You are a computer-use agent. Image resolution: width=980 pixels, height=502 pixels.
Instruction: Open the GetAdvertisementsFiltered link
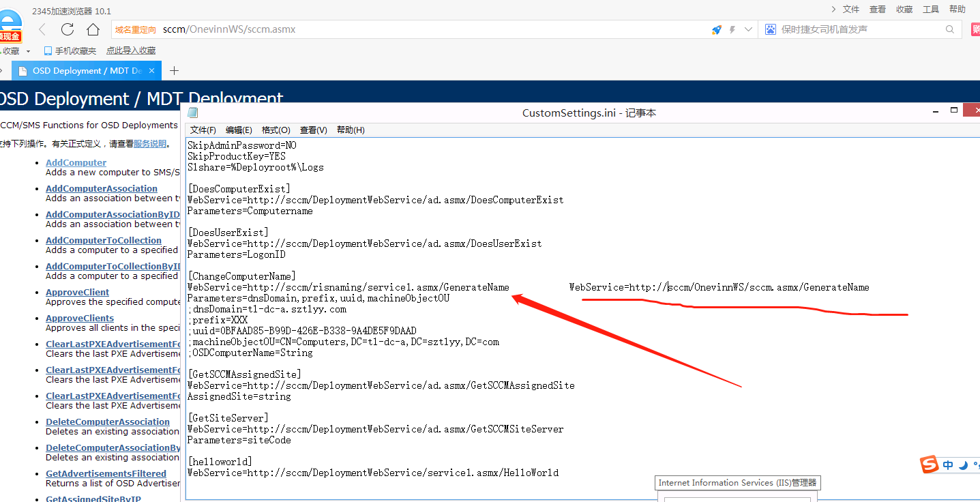[x=106, y=473]
